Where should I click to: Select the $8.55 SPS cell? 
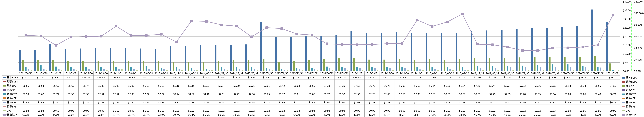click(x=598, y=86)
